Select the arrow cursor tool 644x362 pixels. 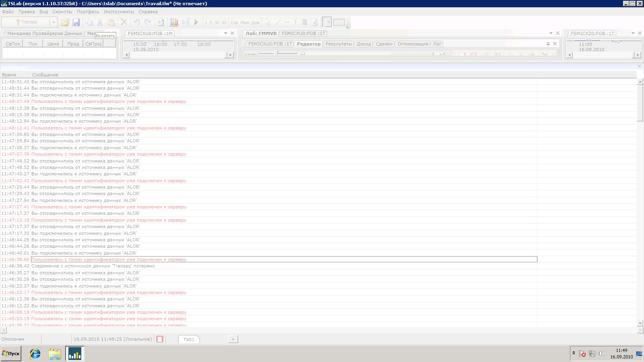coord(268,23)
